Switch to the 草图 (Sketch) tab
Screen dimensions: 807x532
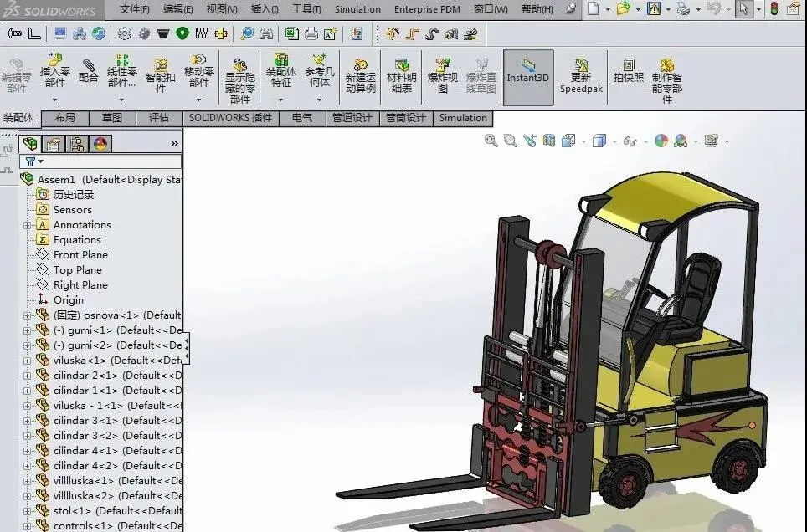[112, 118]
